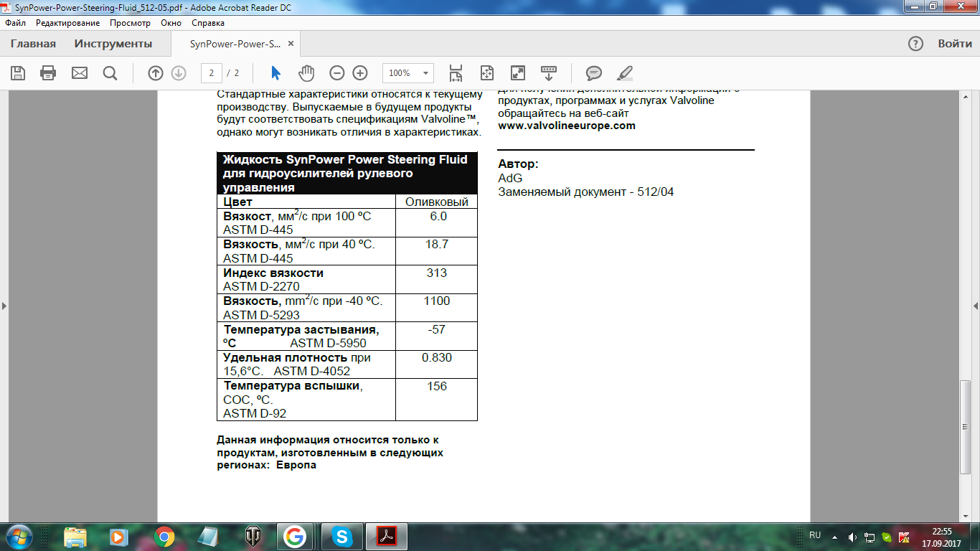Click scrollbar down arrow
Screen dimensions: 980x551
[x=965, y=517]
